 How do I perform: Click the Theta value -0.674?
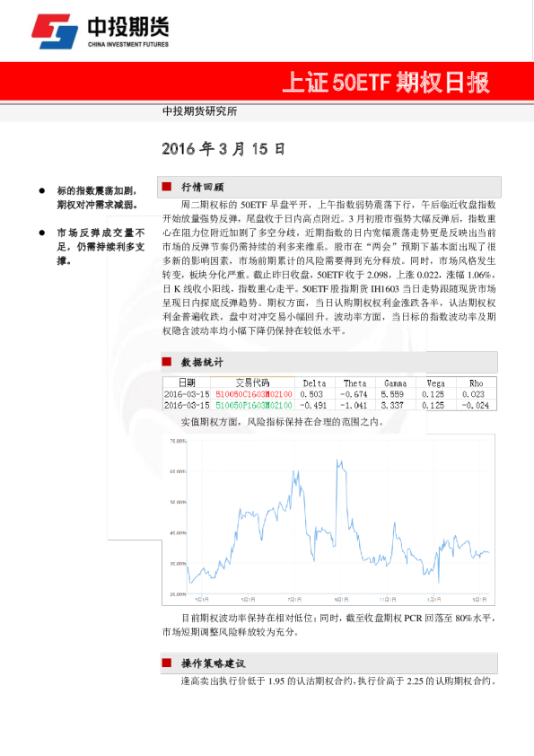click(x=354, y=394)
